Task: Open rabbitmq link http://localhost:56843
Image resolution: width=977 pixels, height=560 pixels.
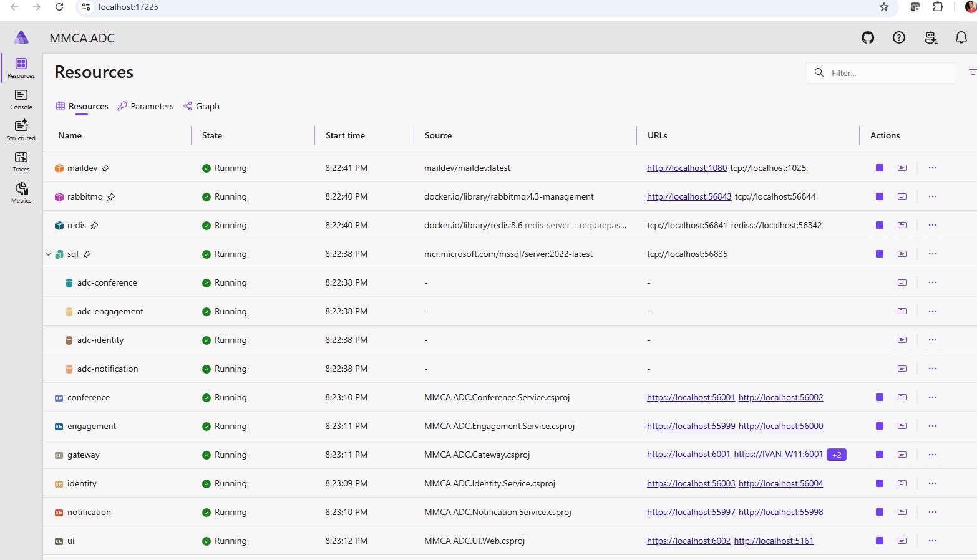Action: [x=689, y=196]
